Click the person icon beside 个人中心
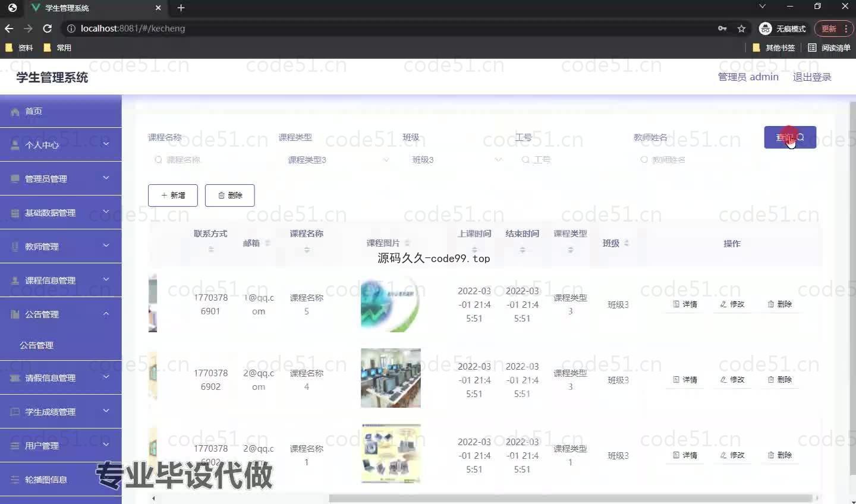Image resolution: width=856 pixels, height=504 pixels. pyautogui.click(x=15, y=145)
